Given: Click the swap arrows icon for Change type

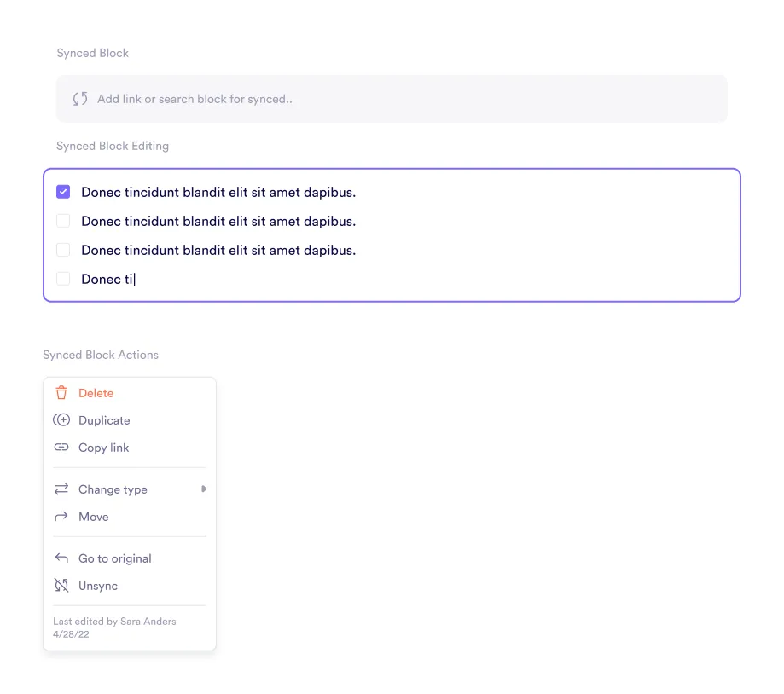Looking at the screenshot, I should click(61, 489).
